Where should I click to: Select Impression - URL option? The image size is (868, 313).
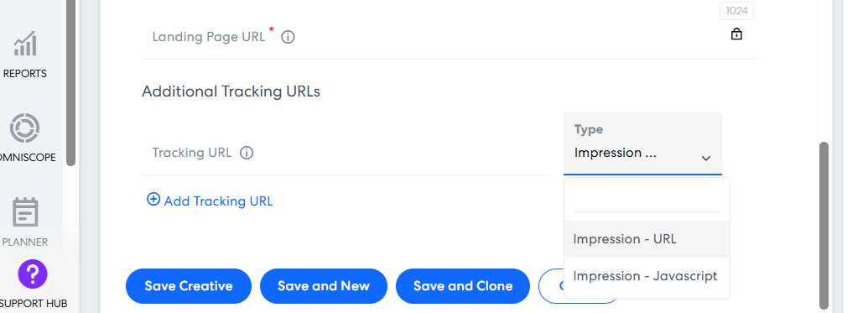pos(647,239)
